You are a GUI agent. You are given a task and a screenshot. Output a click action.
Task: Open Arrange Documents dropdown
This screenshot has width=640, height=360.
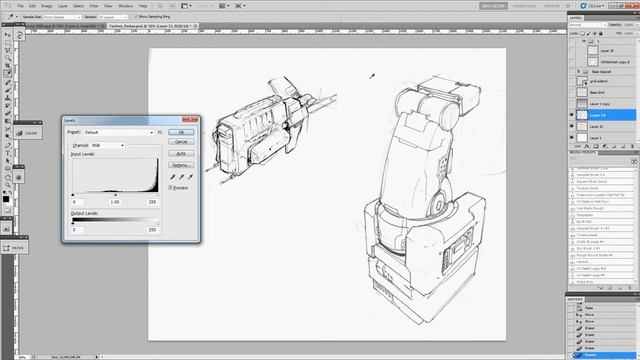point(223,6)
